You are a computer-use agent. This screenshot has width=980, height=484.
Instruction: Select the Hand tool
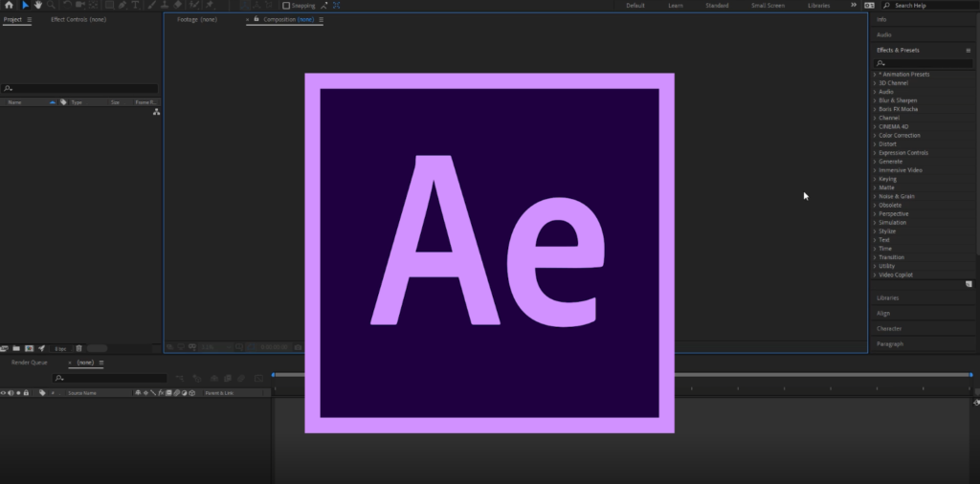(38, 5)
